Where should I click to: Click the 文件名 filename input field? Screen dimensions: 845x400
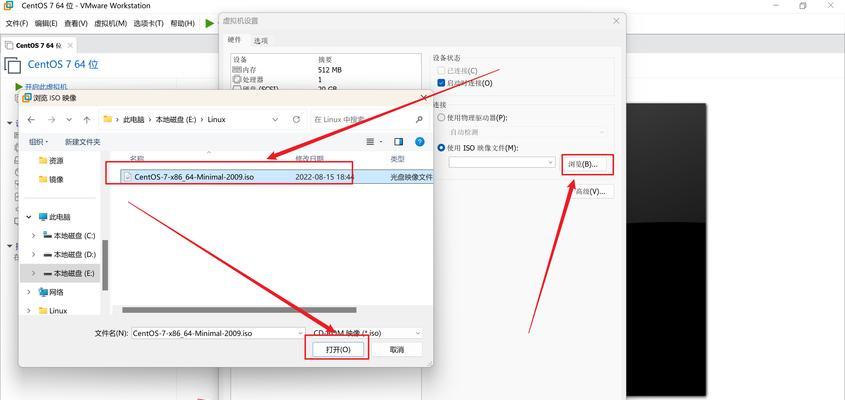[218, 333]
